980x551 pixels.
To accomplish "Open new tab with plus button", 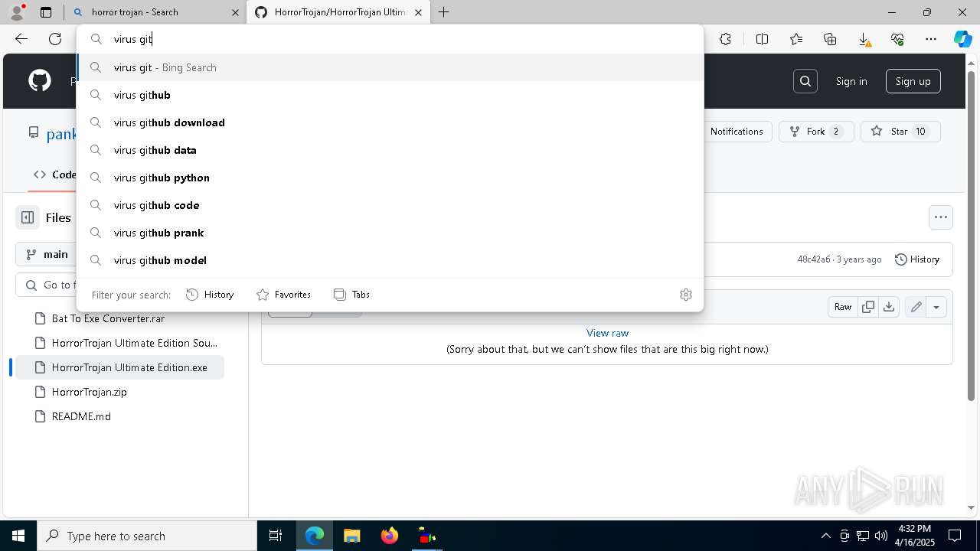I will (x=443, y=12).
